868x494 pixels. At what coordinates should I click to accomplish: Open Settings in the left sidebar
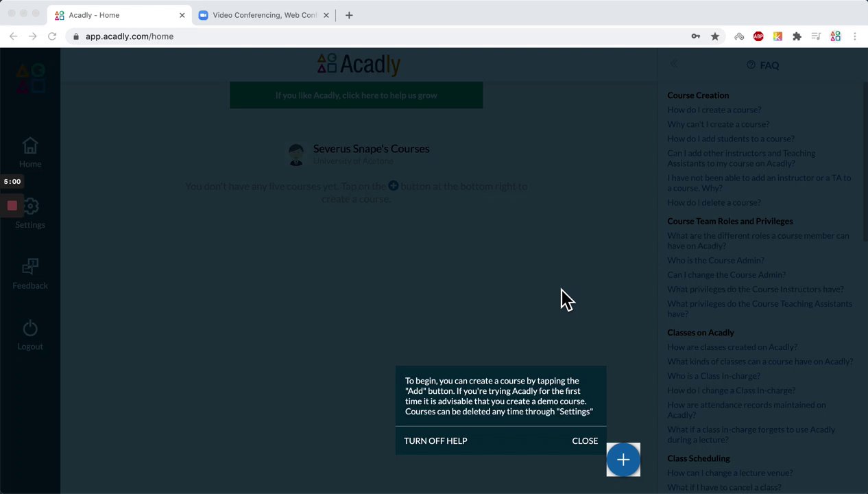[30, 213]
